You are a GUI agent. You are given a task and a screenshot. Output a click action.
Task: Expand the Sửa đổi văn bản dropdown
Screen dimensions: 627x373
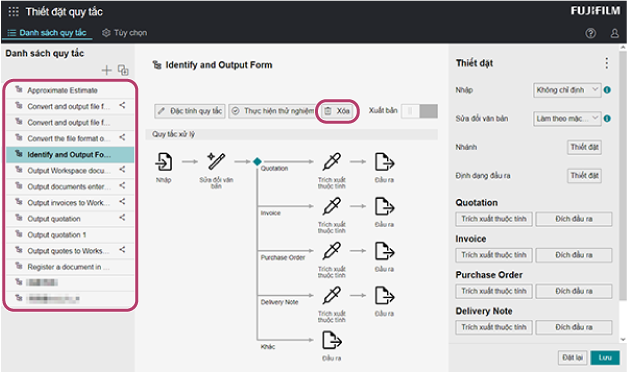tap(567, 118)
